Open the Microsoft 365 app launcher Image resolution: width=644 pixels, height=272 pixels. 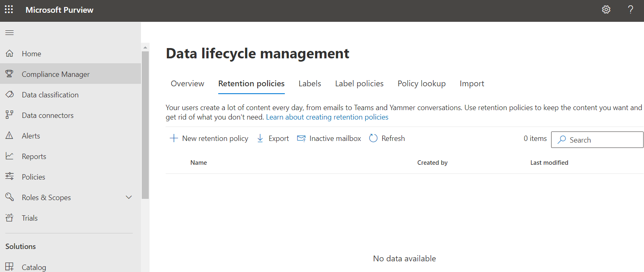coord(9,9)
